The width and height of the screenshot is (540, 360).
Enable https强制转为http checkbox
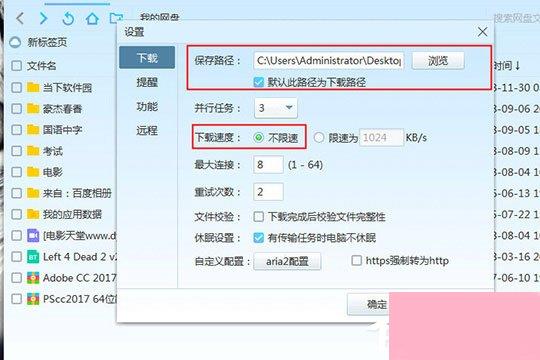(356, 260)
